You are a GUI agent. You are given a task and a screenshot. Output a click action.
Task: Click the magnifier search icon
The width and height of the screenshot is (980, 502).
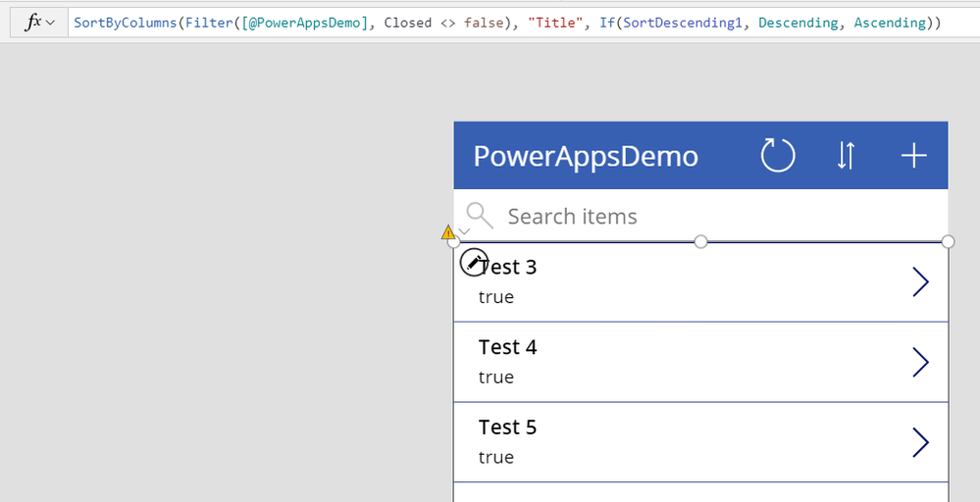480,216
